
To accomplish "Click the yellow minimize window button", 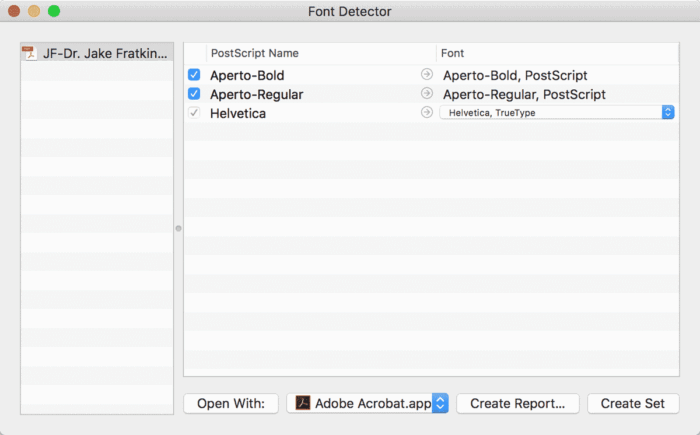I will tap(34, 11).
